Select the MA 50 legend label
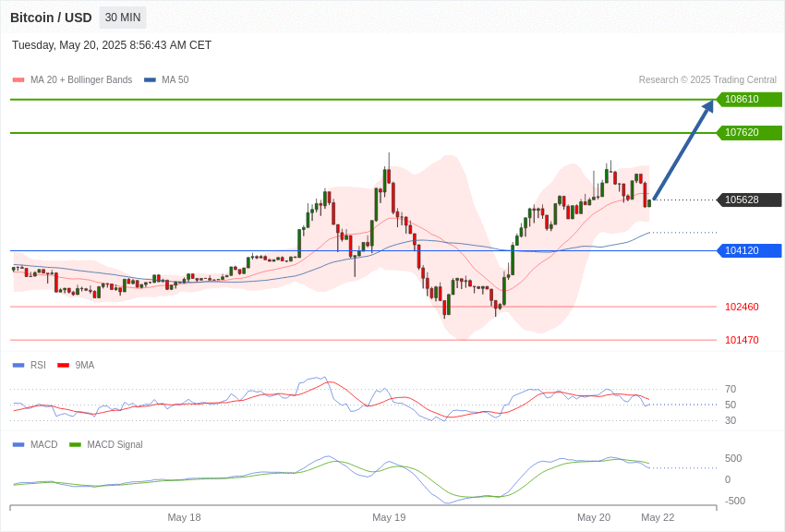 coord(175,79)
